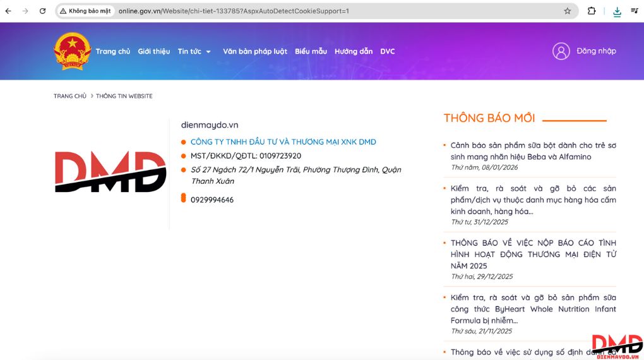Click the date 'Thứ hai, 29/12/2025'
This screenshot has height=360, width=644.
[482, 277]
